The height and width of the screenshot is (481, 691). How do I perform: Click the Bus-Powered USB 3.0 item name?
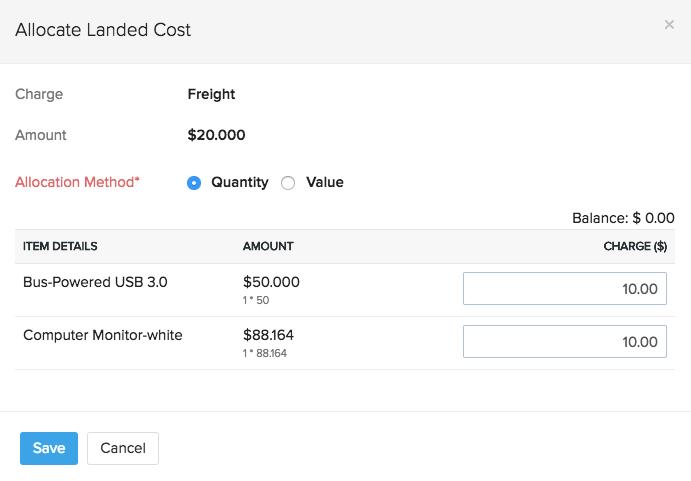[95, 282]
